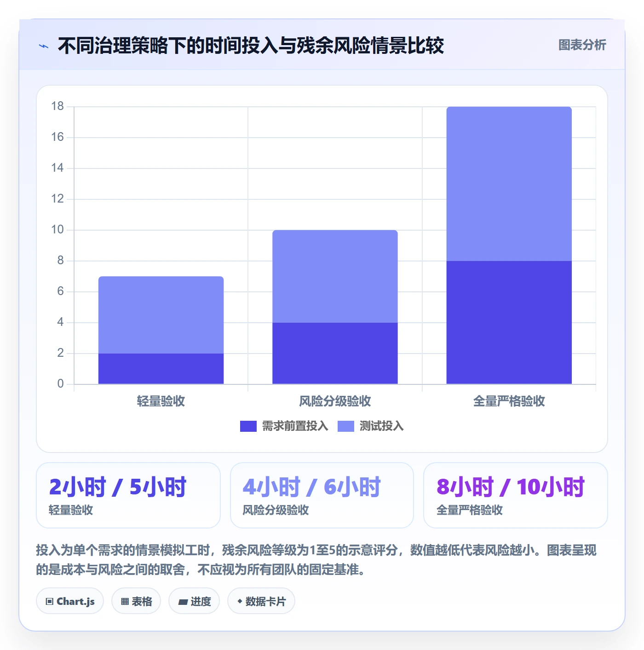Click the dark blue 需求前置投入 legend swatch
The image size is (644, 650).
[248, 426]
